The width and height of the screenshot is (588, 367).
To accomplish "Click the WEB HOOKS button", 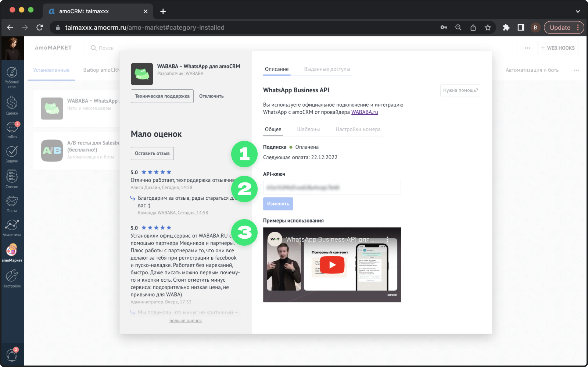I will tap(558, 48).
